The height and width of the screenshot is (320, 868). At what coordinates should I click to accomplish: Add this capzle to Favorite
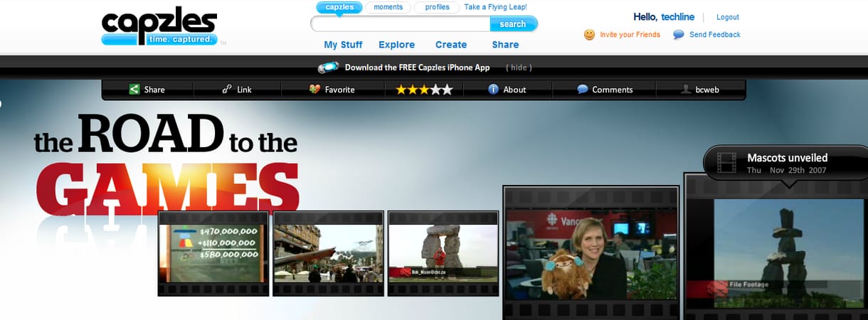(332, 90)
